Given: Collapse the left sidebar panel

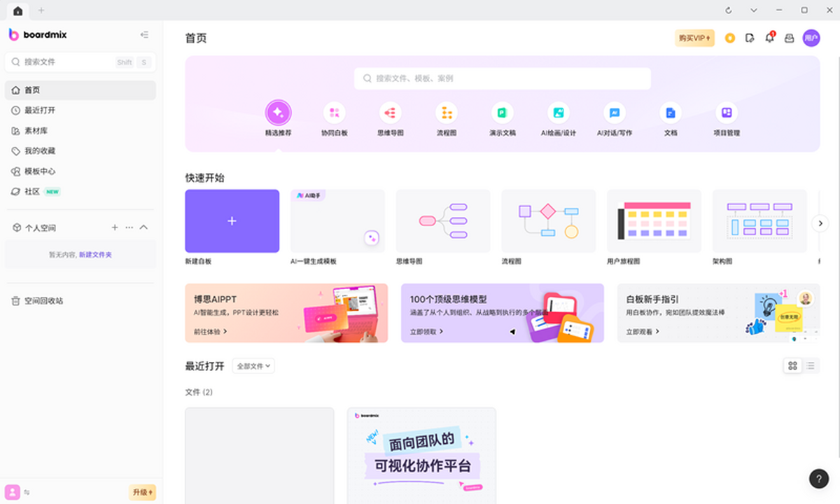Looking at the screenshot, I should [x=144, y=34].
